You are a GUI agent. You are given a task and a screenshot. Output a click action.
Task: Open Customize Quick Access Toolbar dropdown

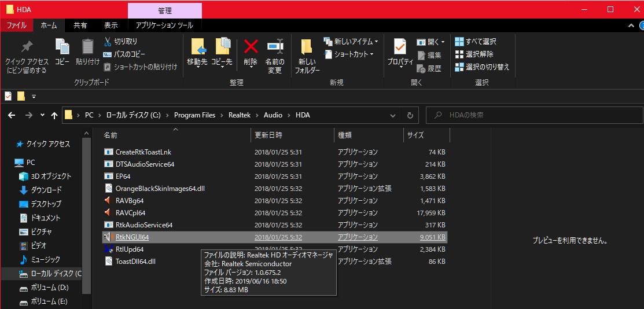click(x=34, y=97)
